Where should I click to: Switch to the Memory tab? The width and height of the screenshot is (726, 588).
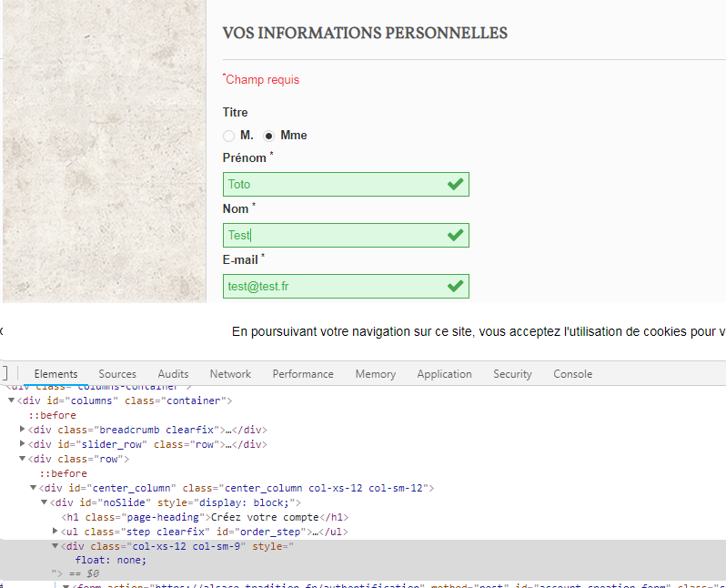coord(376,374)
